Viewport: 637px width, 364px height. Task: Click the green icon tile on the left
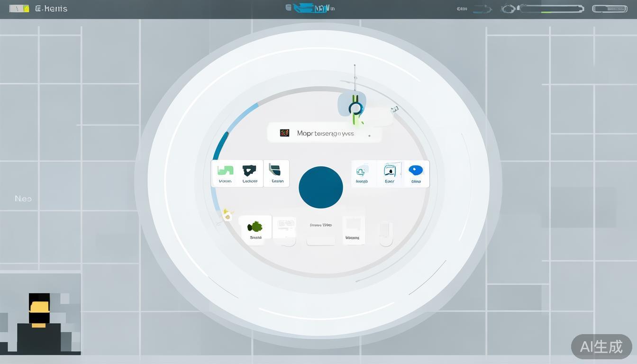pyautogui.click(x=225, y=173)
